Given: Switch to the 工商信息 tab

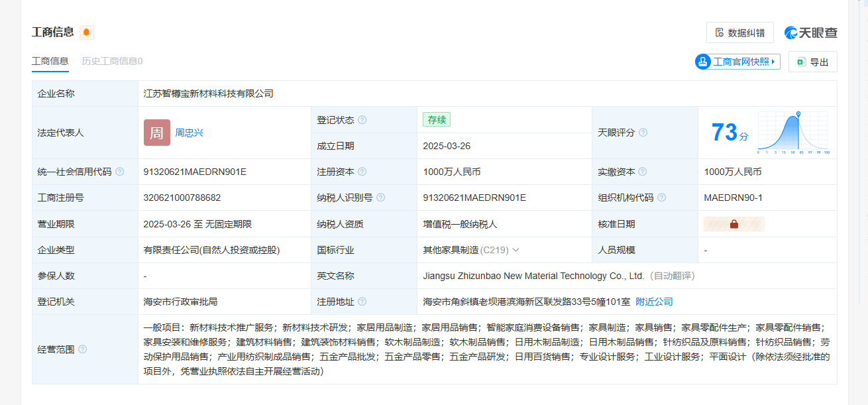Looking at the screenshot, I should pyautogui.click(x=50, y=61).
